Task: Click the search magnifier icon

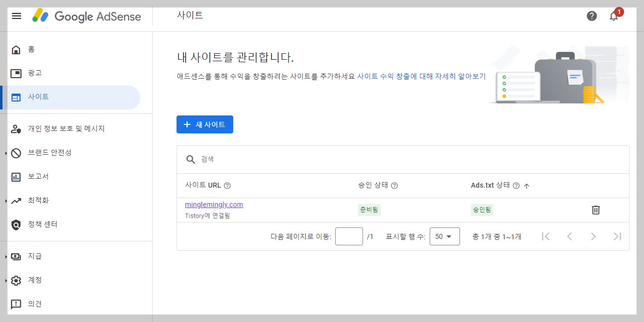Action: tap(190, 159)
